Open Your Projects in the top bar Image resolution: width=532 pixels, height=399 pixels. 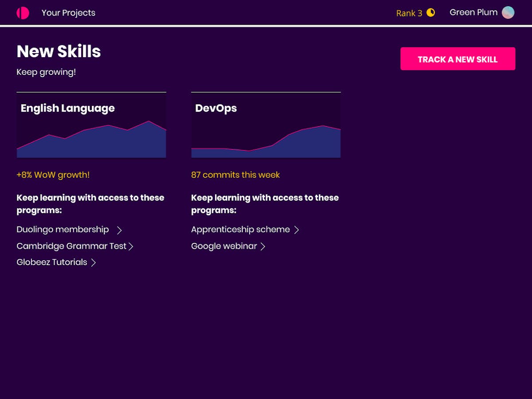click(68, 13)
